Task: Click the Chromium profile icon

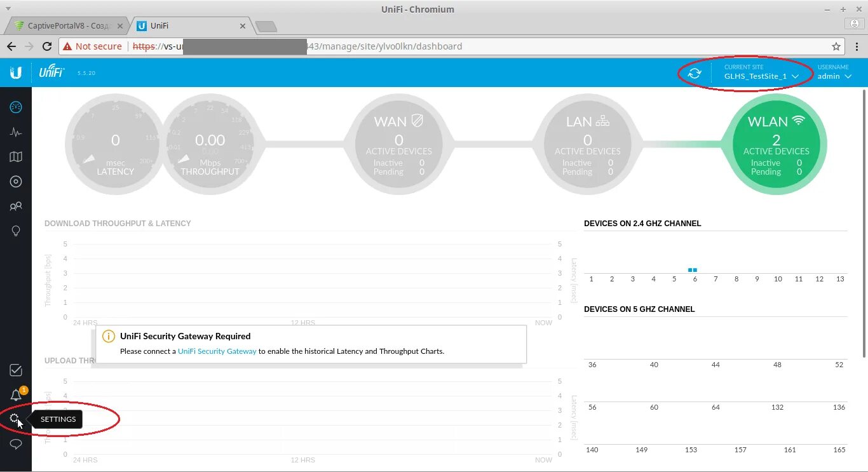Action: coord(853,24)
